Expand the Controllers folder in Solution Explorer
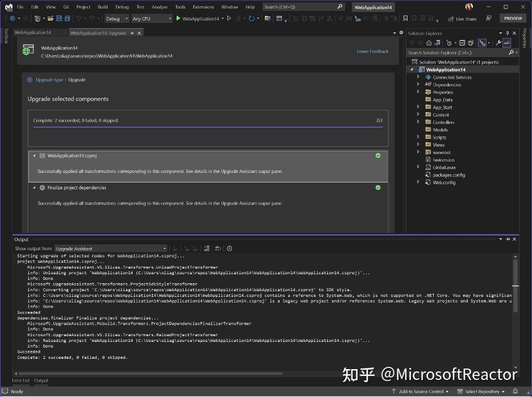The width and height of the screenshot is (532, 397). click(x=418, y=122)
